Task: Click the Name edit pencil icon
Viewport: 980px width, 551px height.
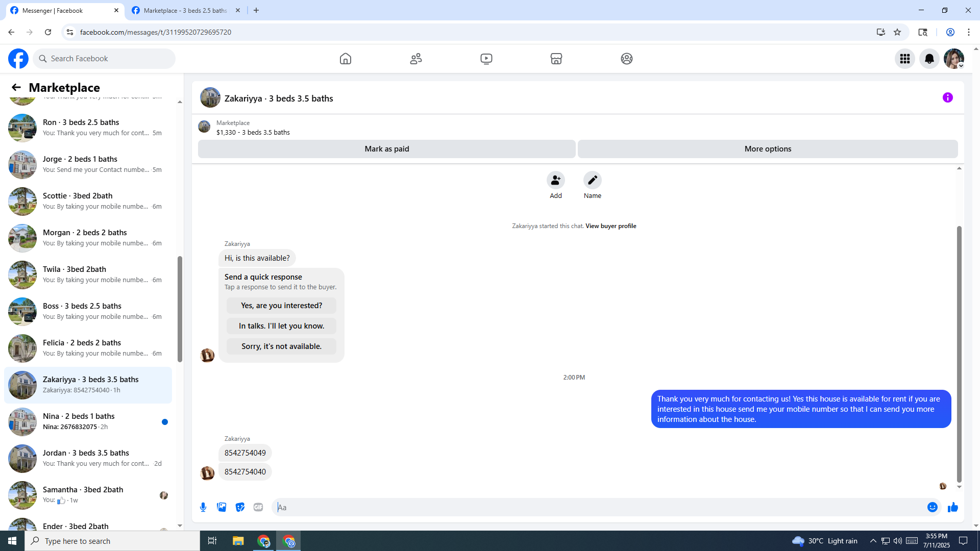Action: pyautogui.click(x=593, y=180)
